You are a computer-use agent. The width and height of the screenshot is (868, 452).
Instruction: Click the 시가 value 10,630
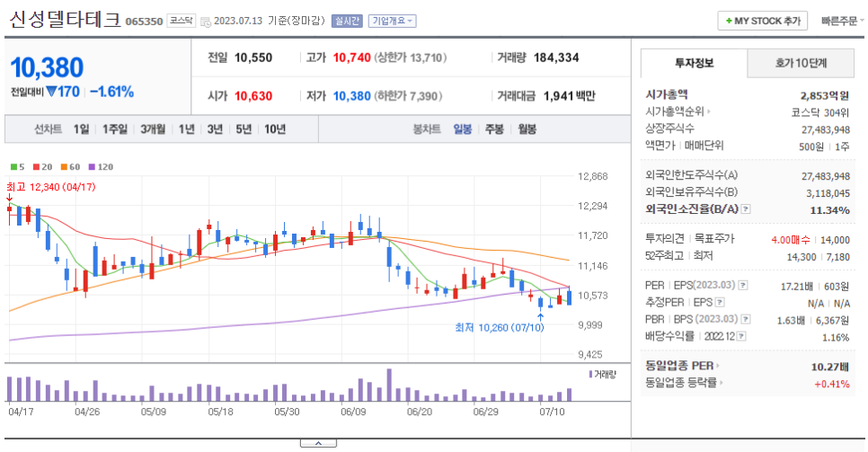(253, 96)
